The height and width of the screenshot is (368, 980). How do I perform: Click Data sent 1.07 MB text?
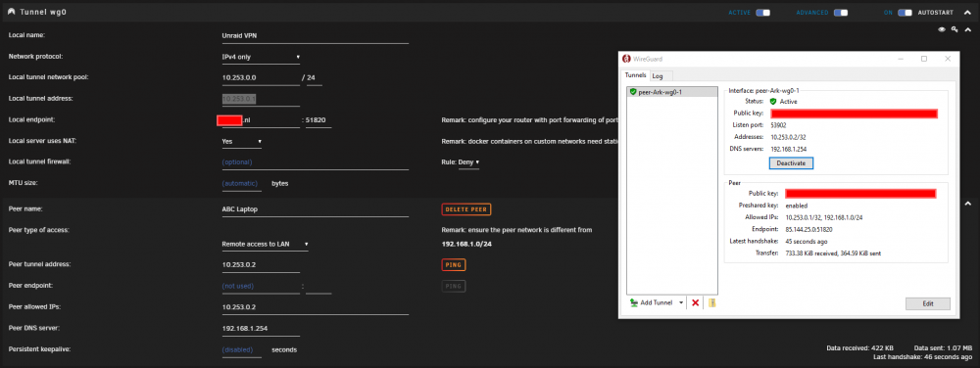pos(943,348)
